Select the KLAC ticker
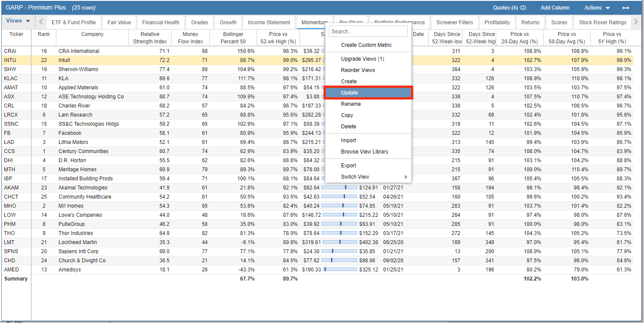Screen dimensions: 644x323 10,78
